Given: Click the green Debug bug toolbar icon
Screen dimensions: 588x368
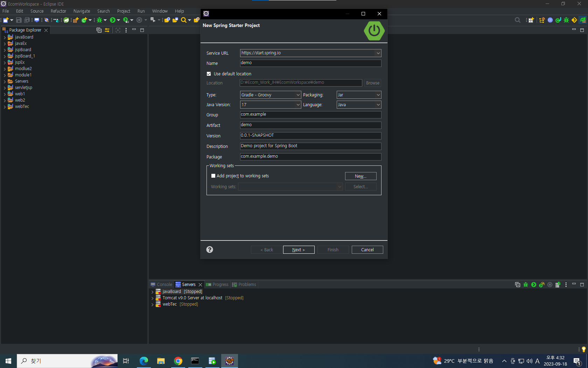Looking at the screenshot, I should tap(99, 20).
